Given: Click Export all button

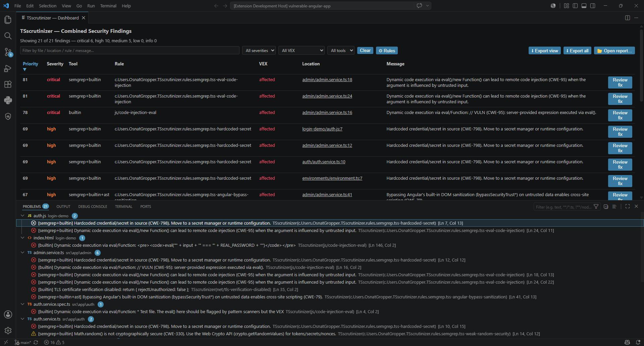Looking at the screenshot, I should (x=577, y=51).
